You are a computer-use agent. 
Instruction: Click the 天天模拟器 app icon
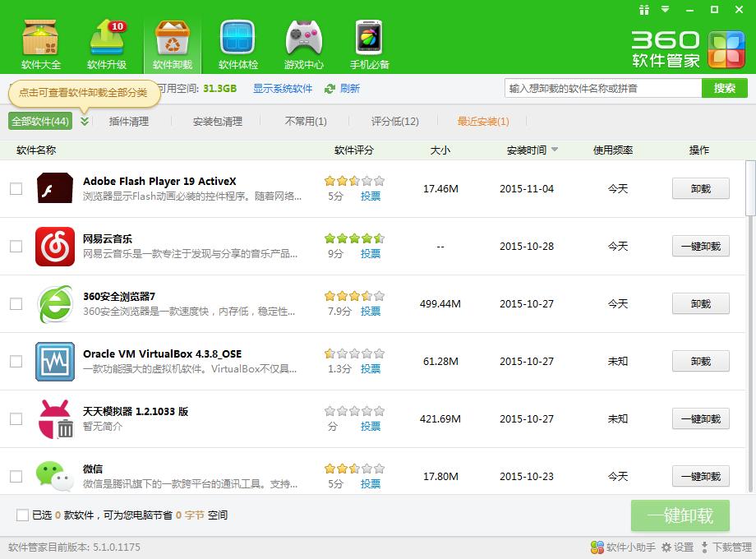55,418
